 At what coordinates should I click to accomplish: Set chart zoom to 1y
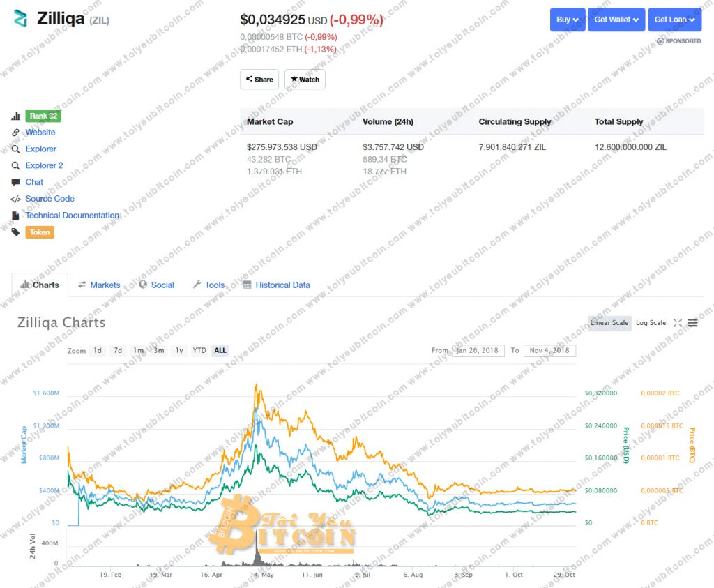point(179,351)
